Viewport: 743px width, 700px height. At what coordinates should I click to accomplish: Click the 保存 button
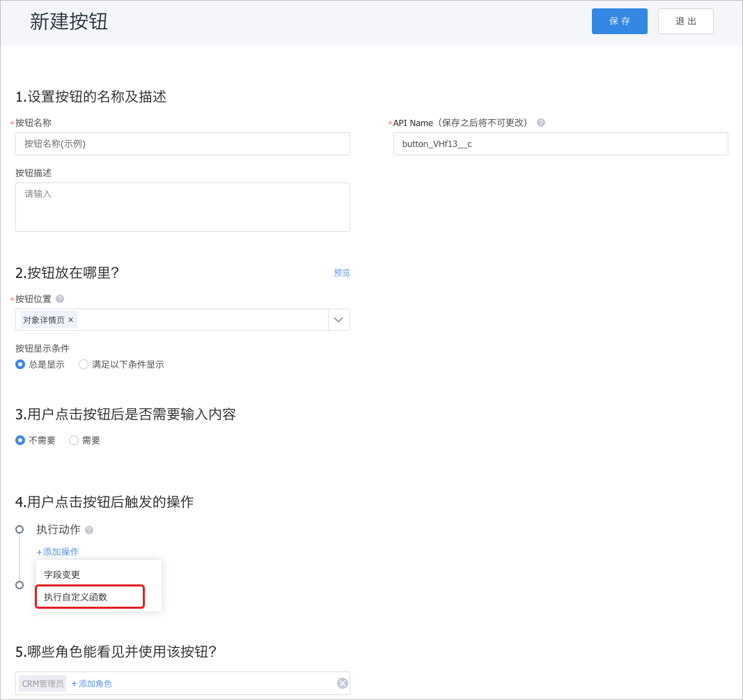(619, 22)
